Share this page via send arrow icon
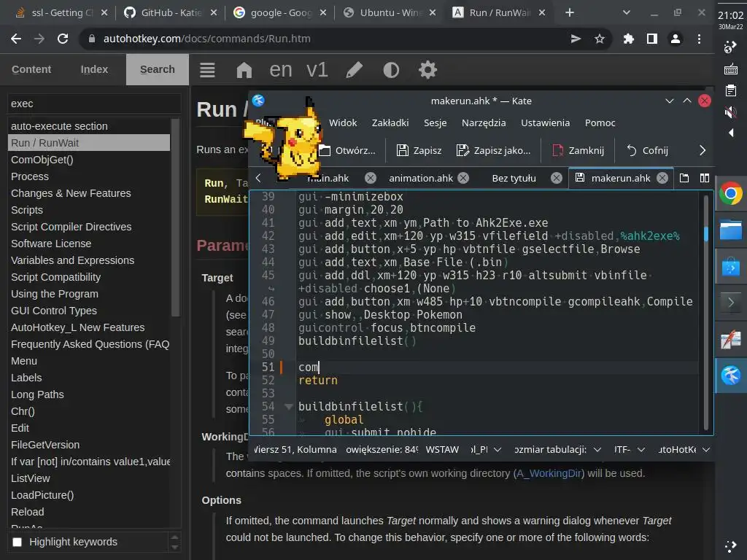747x560 pixels. 576,39
